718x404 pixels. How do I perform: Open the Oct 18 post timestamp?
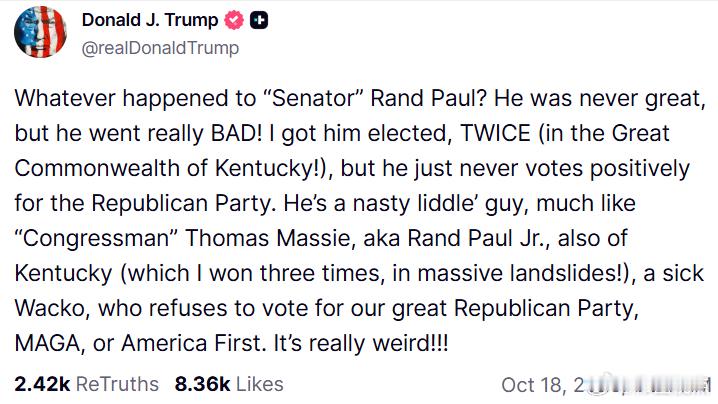(x=606, y=385)
